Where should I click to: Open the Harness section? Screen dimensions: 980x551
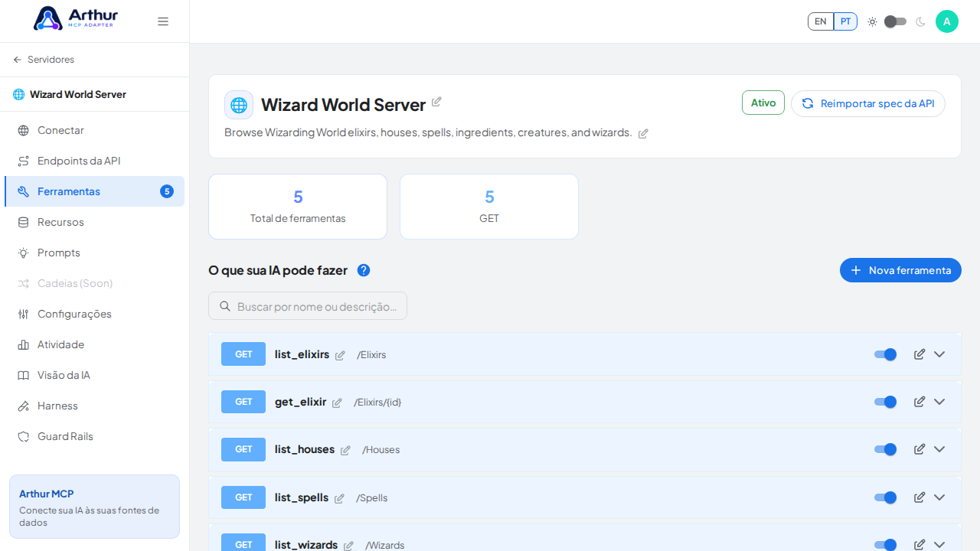[x=94, y=406]
